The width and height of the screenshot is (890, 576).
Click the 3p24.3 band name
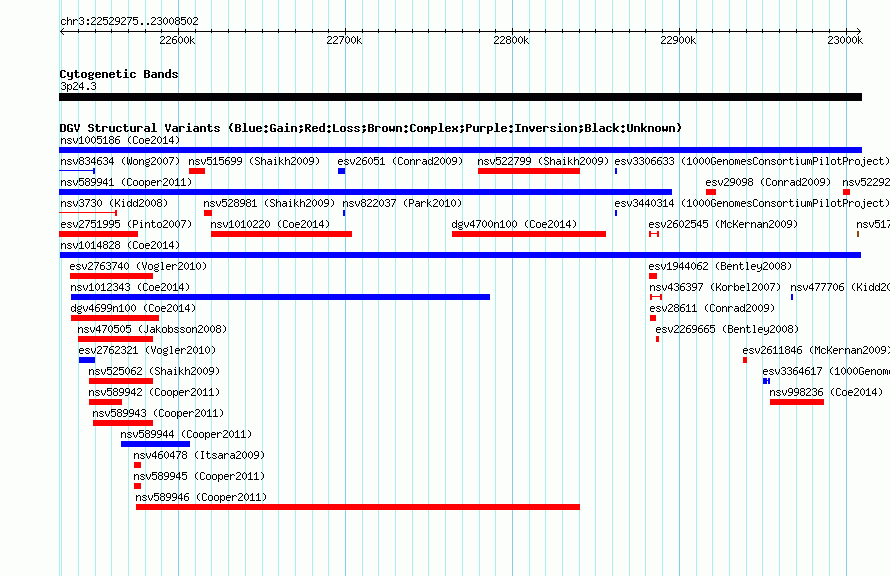(x=78, y=86)
